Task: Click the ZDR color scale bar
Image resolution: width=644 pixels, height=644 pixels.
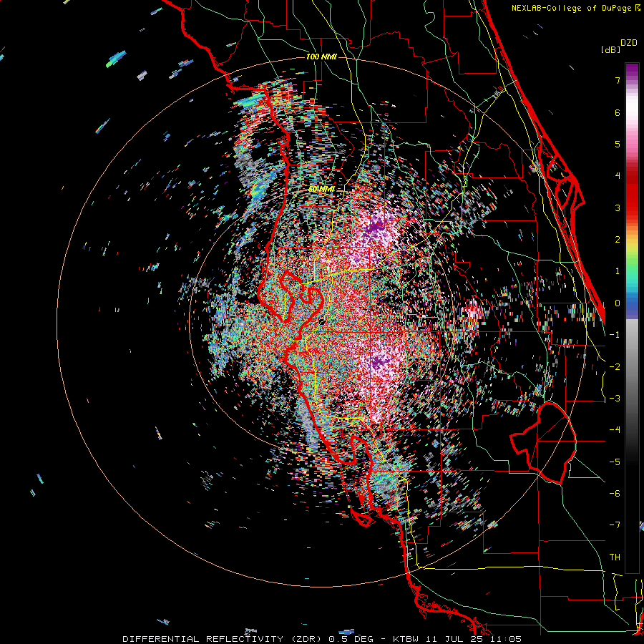Action: (x=632, y=318)
